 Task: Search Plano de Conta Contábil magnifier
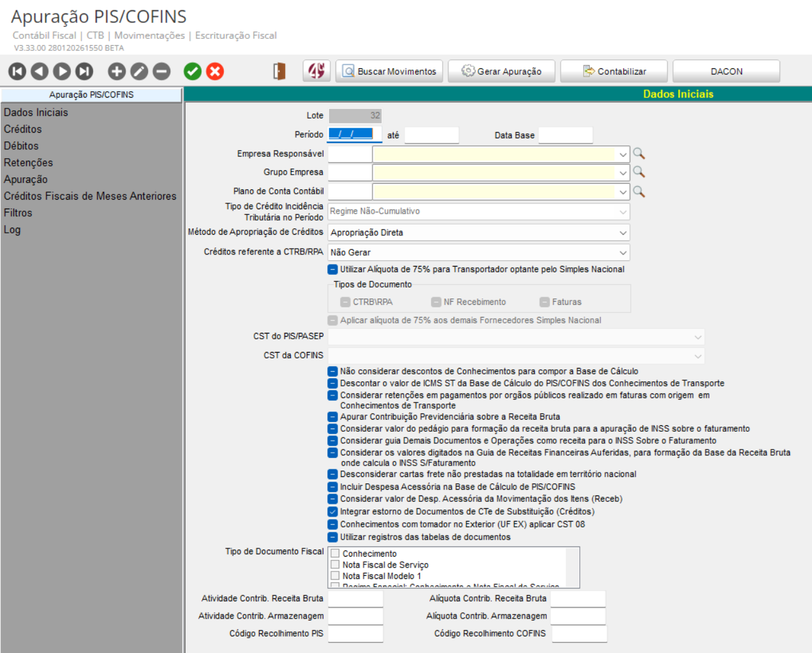pos(639,191)
